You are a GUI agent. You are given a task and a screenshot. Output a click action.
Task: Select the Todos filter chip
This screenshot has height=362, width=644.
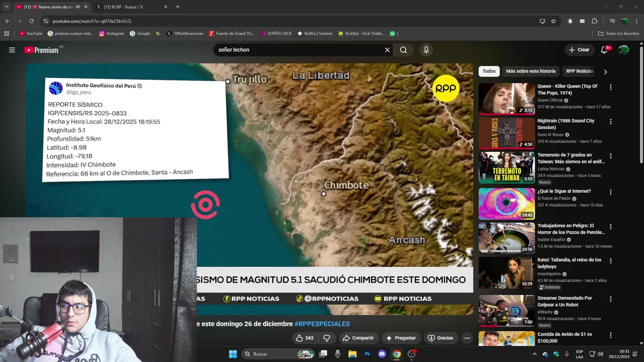point(489,71)
